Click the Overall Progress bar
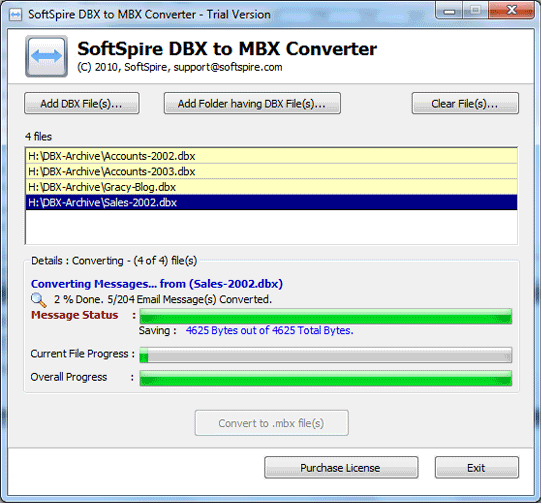This screenshot has width=542, height=504. tap(326, 378)
